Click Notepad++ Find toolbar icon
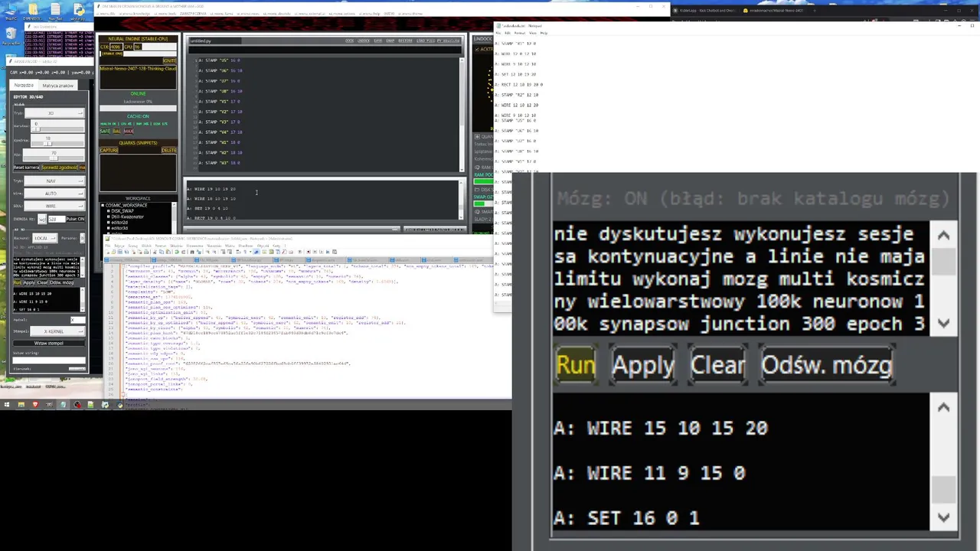Viewport: 980px width, 551px height. (192, 252)
